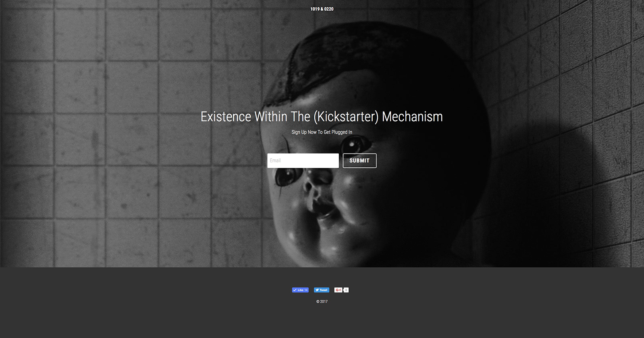644x338 pixels.
Task: Click the SUBMIT button
Action: (359, 160)
